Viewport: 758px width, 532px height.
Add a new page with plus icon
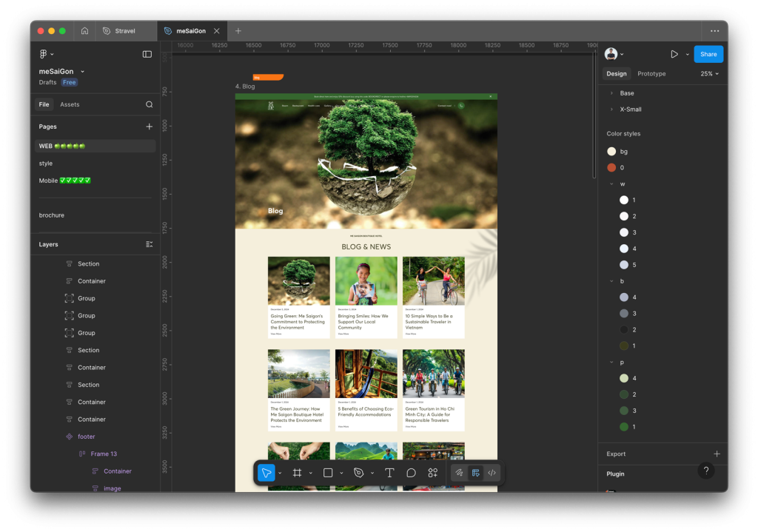[x=150, y=127]
